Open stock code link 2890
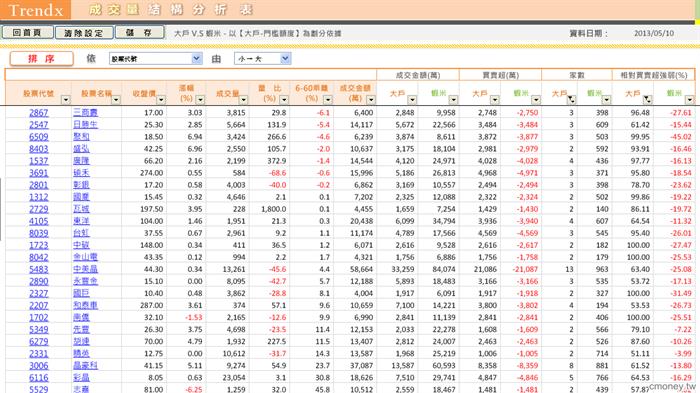Viewport: 700px width, 393px height. pyautogui.click(x=38, y=281)
